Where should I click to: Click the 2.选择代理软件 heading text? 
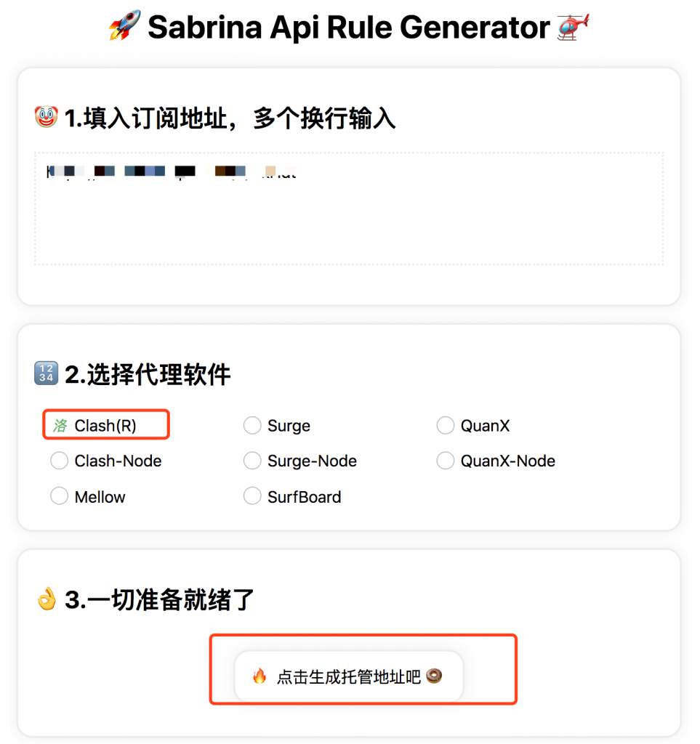tap(148, 375)
